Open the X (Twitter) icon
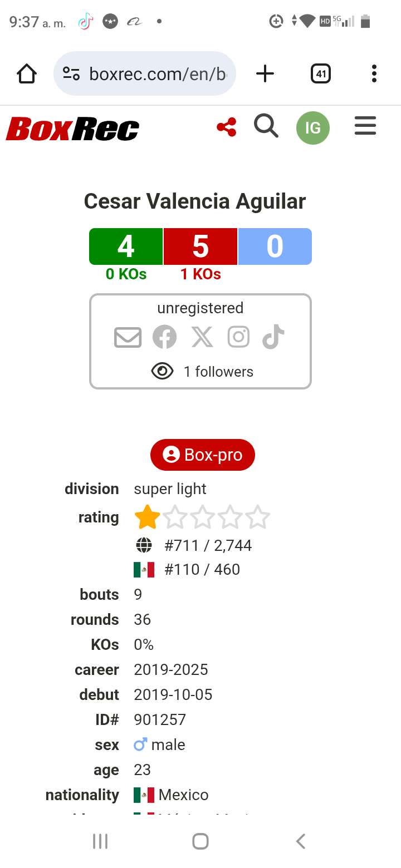Image resolution: width=401 pixels, height=868 pixels. [202, 337]
